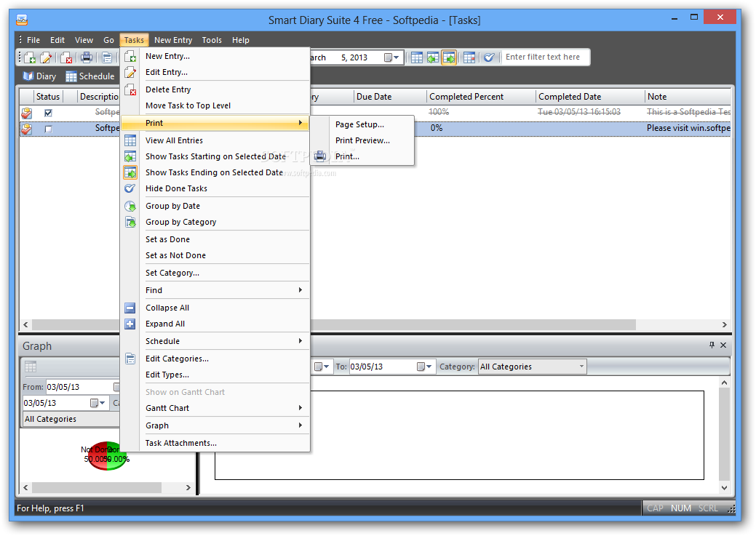Click the Status column header

(48, 97)
